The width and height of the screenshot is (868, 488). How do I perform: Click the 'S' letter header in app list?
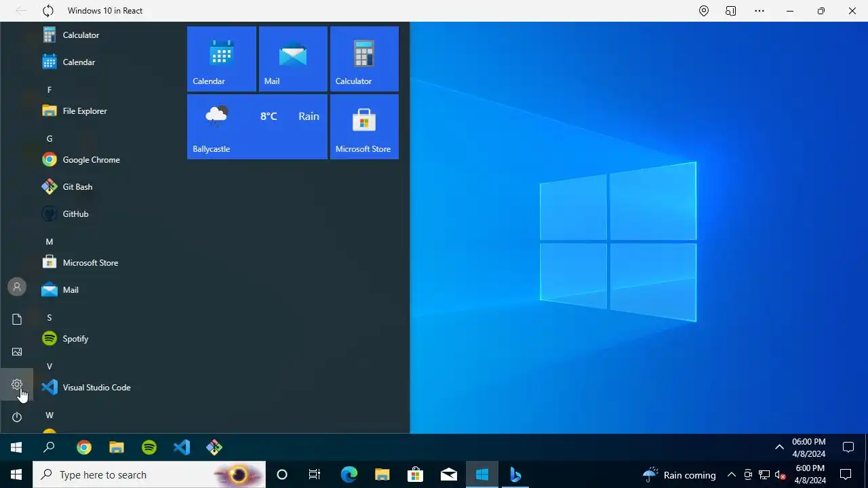(x=49, y=318)
